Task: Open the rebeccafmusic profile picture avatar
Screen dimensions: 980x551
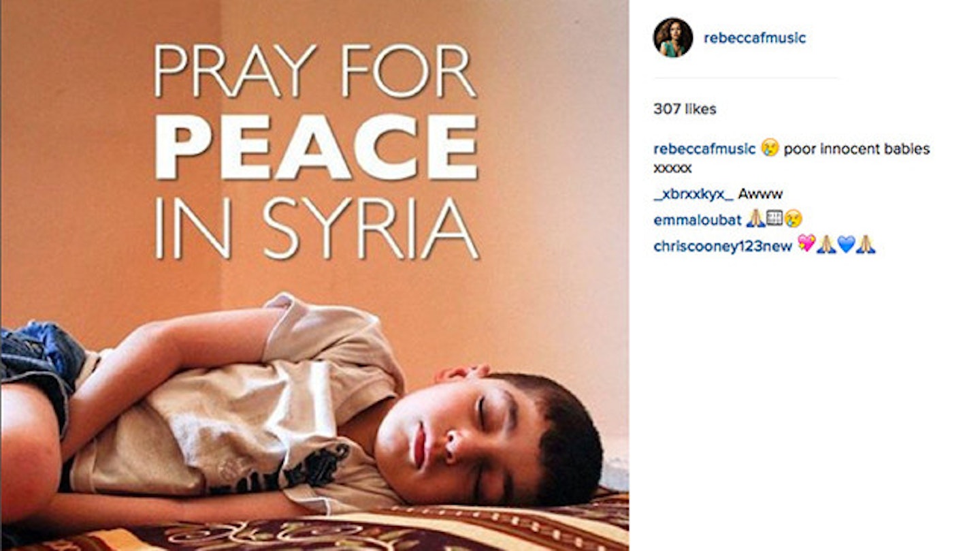Action: click(x=673, y=37)
